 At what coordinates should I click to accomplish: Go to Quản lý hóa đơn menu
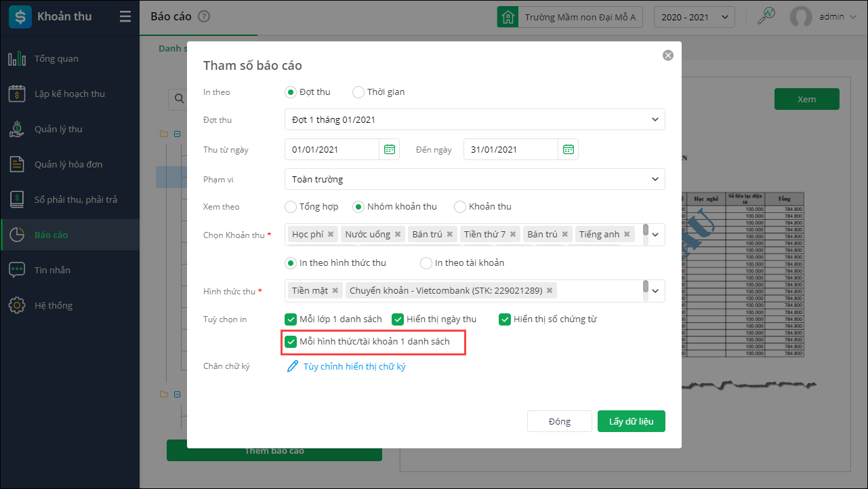tap(68, 165)
